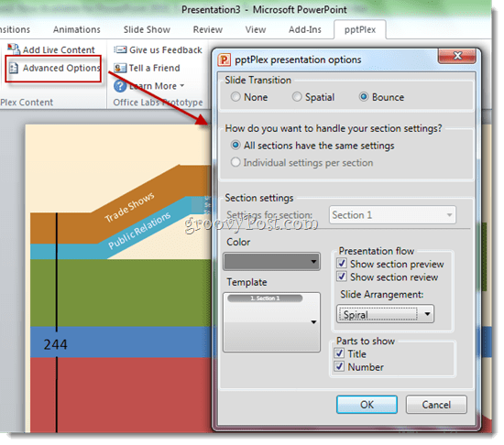
Task: Click Tell a Friend label
Action: click(154, 68)
